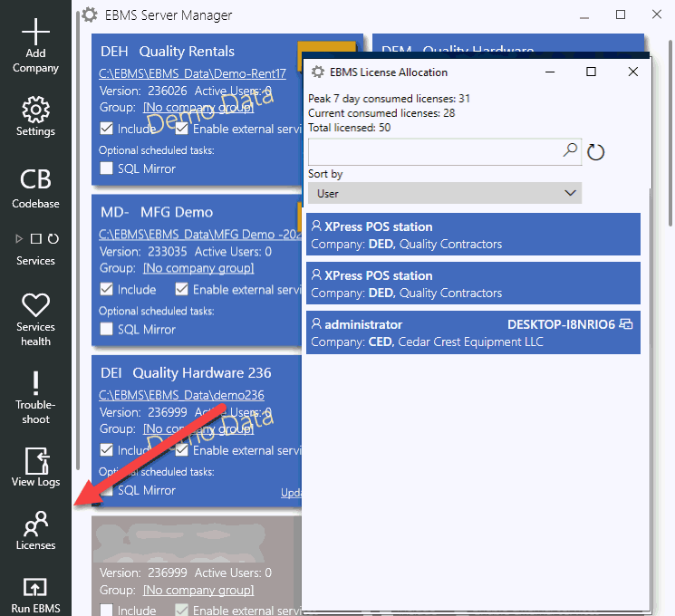Image resolution: width=675 pixels, height=616 pixels.
Task: Click No company group link on greyed card
Action: [x=198, y=590]
